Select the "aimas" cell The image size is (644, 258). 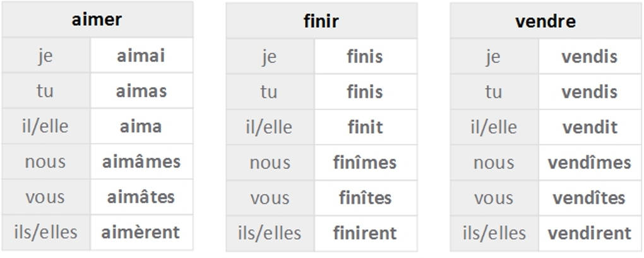141,91
